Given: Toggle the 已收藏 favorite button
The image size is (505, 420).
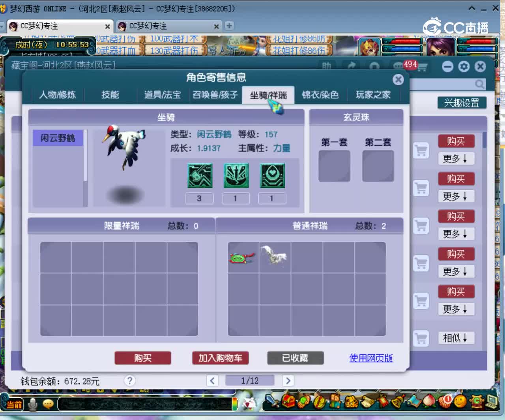Looking at the screenshot, I should click(296, 358).
